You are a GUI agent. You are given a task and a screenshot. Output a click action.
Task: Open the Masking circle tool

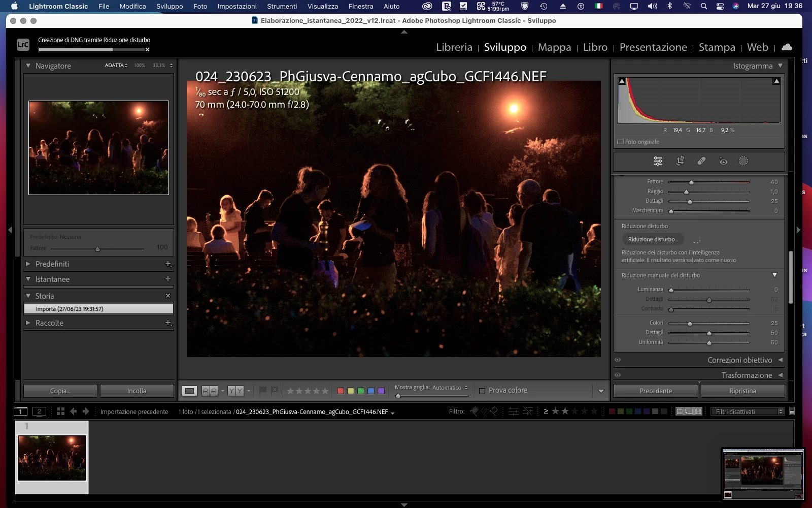743,161
